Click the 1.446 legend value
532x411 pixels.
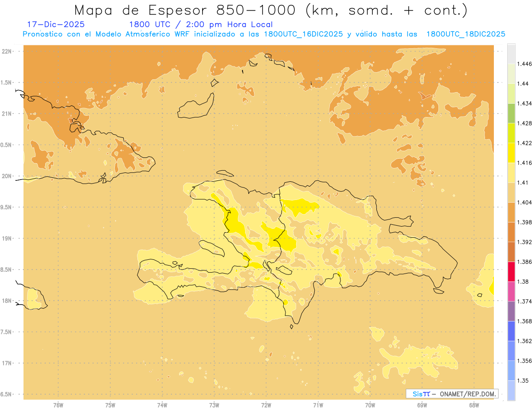point(524,64)
